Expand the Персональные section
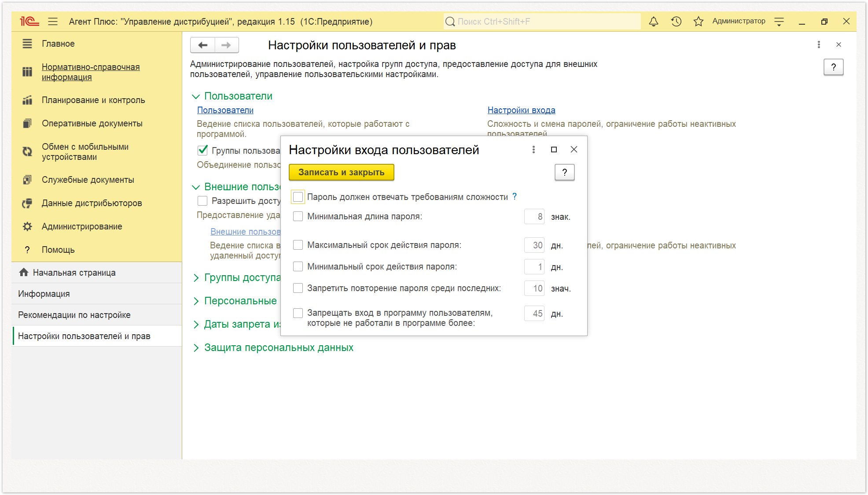The width and height of the screenshot is (868, 495). [196, 301]
